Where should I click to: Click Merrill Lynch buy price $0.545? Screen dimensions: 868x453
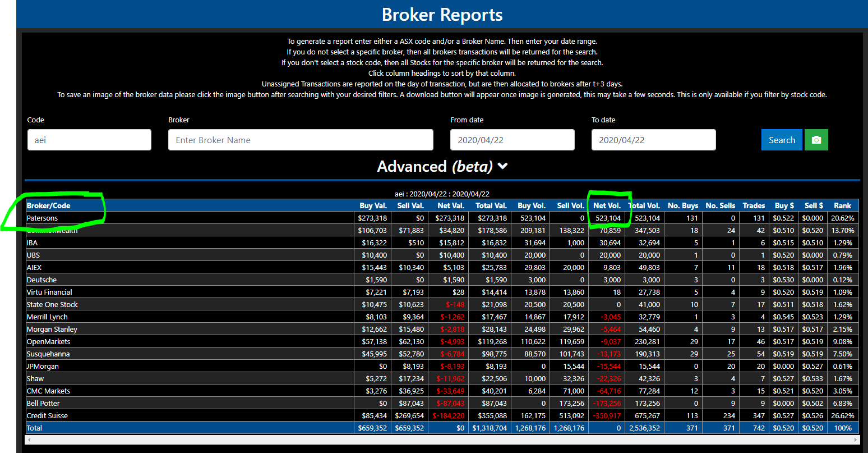[x=783, y=317]
